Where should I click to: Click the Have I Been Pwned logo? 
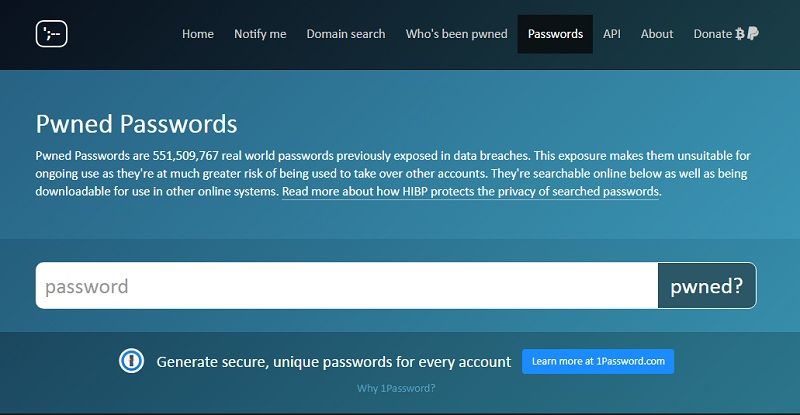[51, 34]
